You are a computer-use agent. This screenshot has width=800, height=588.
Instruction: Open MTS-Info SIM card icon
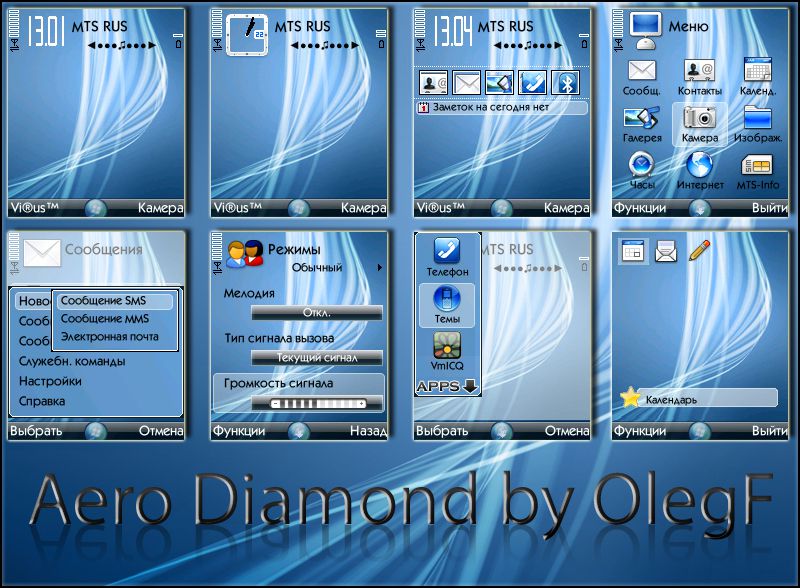tap(759, 164)
